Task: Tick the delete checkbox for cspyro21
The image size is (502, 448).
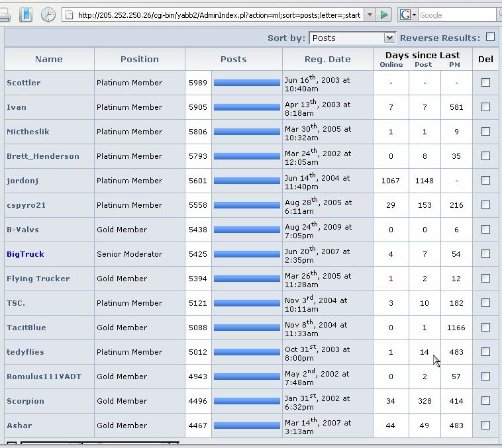Action: (x=485, y=205)
